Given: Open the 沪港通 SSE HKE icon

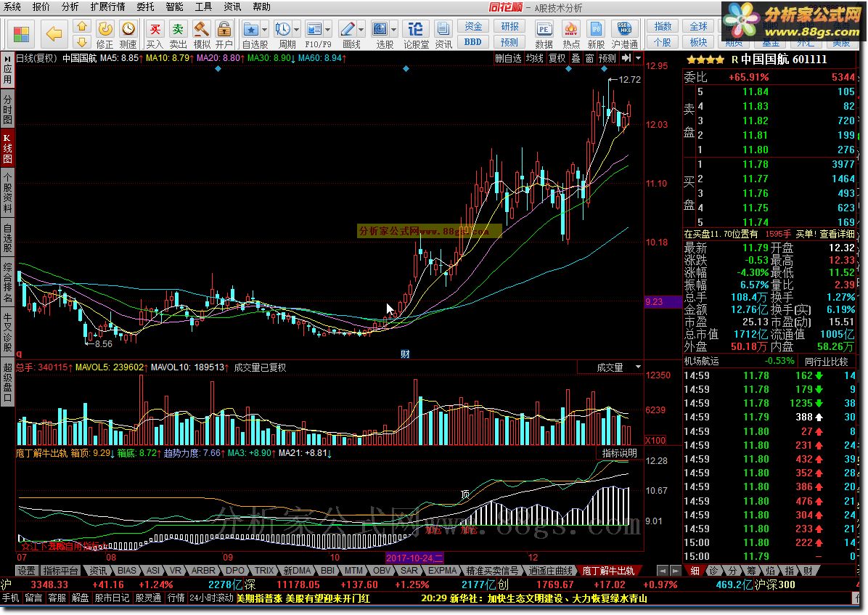Looking at the screenshot, I should [x=624, y=28].
